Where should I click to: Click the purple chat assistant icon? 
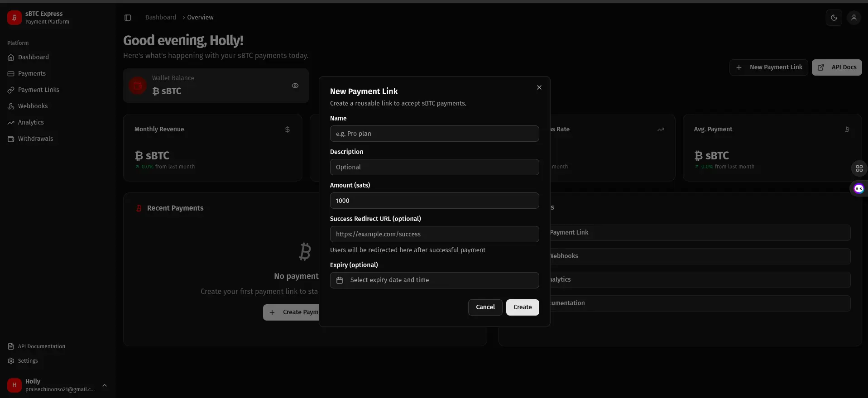(x=858, y=189)
